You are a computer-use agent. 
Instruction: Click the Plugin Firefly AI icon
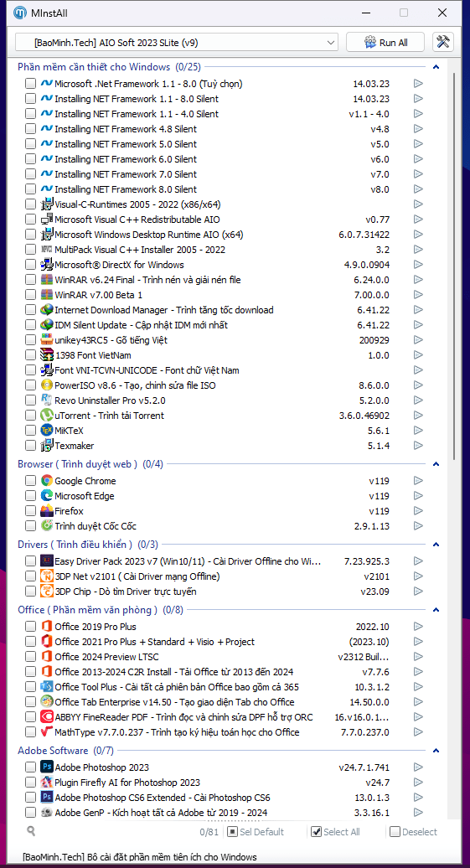(x=47, y=783)
